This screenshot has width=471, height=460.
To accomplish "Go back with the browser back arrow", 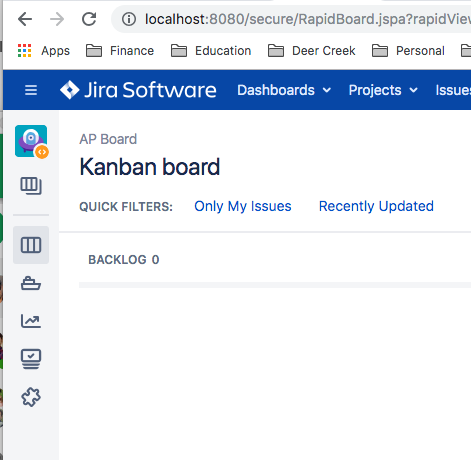I will [25, 19].
